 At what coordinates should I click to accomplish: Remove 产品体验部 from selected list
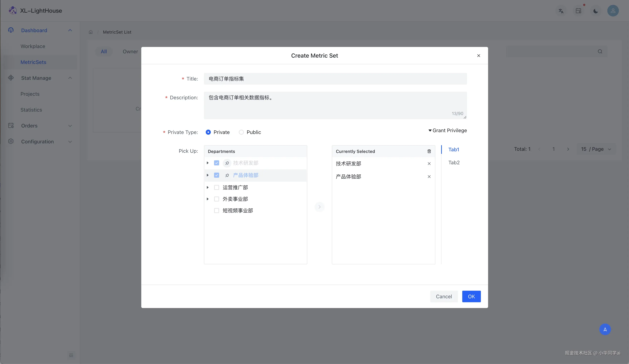point(429,177)
